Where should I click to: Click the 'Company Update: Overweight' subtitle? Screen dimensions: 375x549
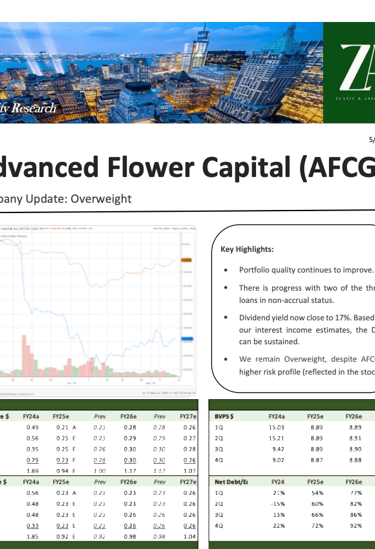pos(66,199)
